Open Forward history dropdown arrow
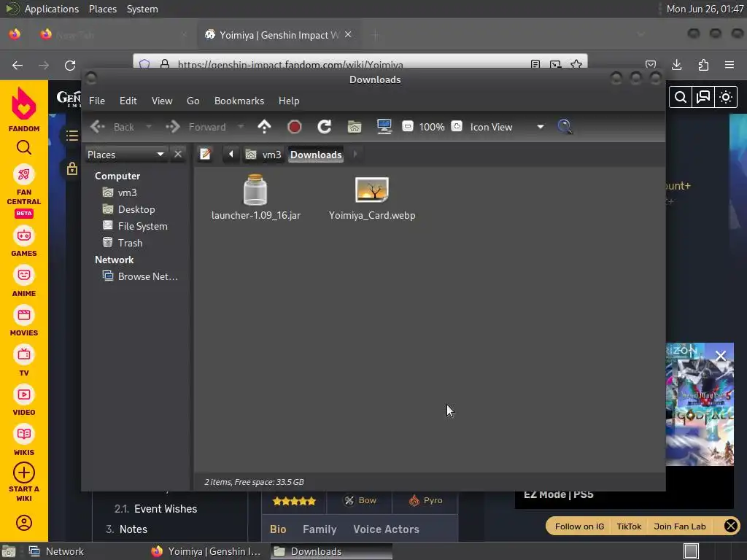The image size is (747, 560). click(241, 127)
